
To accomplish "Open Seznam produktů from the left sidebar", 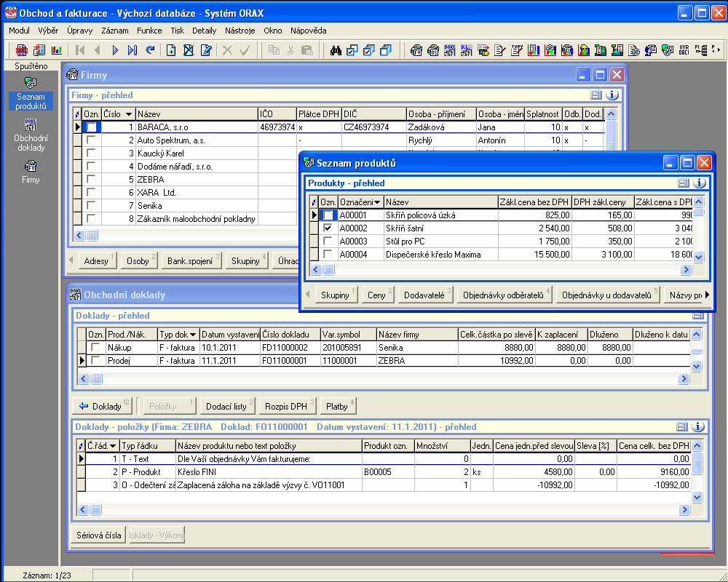I will (x=31, y=93).
